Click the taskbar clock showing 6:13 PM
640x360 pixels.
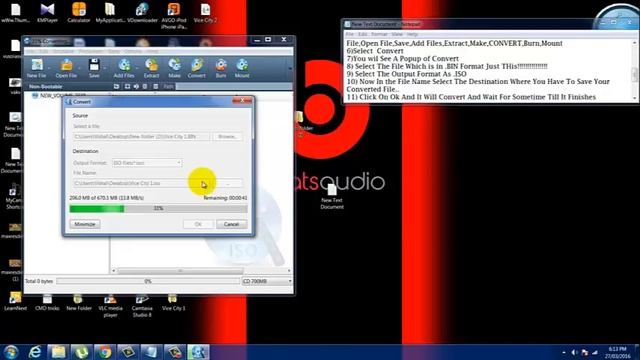[617, 352]
